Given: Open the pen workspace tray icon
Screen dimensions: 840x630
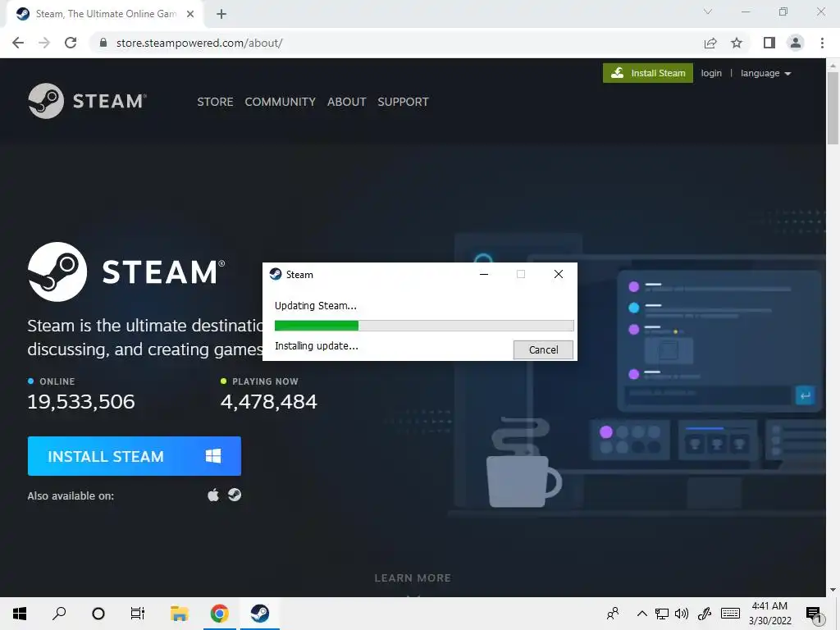Looking at the screenshot, I should point(705,614).
